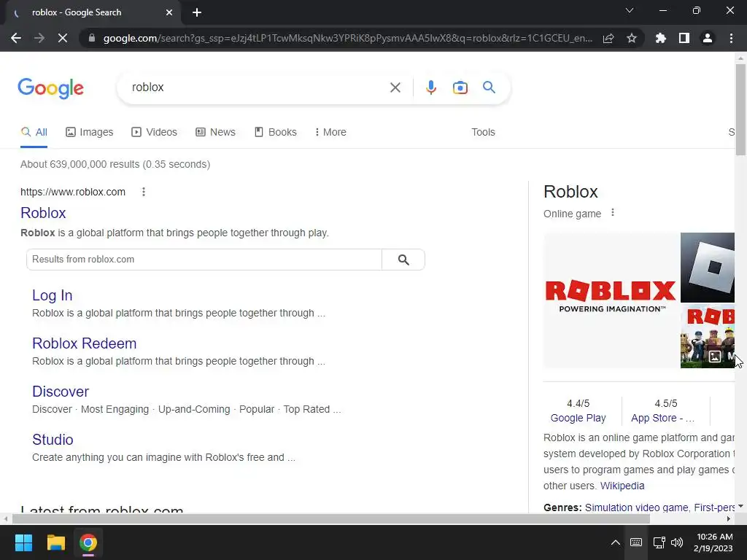Expand the More search categories
This screenshot has height=560, width=747.
pos(330,132)
